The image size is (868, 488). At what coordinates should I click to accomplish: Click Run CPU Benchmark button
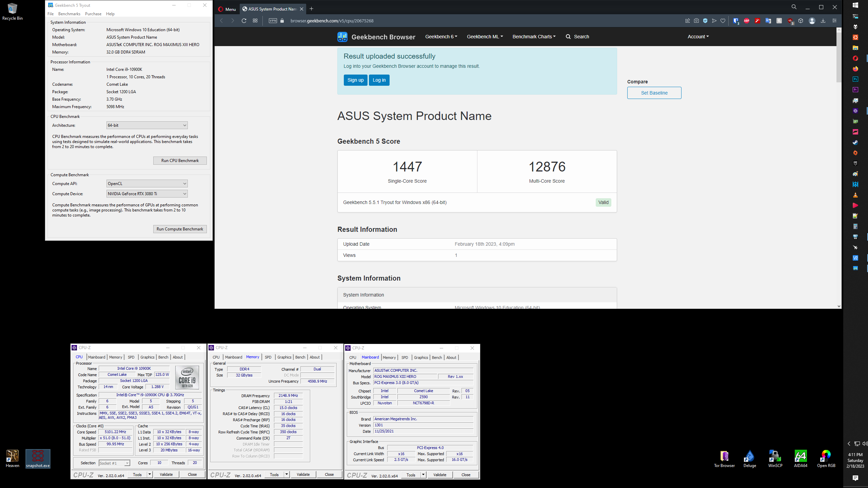coord(180,161)
